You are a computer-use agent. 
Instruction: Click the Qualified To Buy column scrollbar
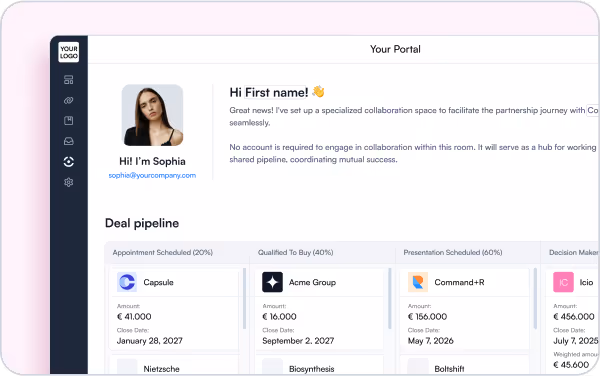(390, 298)
